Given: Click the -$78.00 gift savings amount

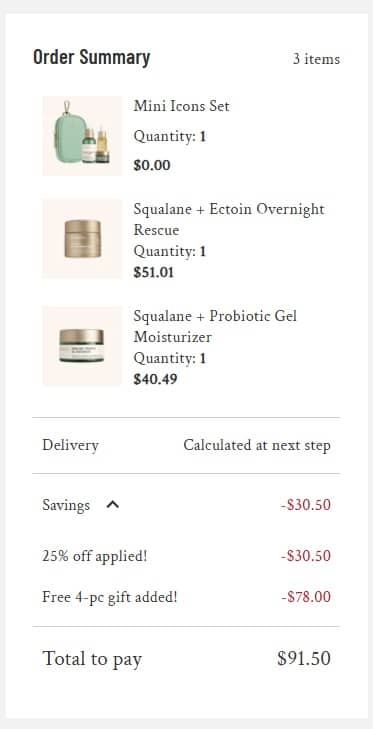Looking at the screenshot, I should click(x=306, y=597).
